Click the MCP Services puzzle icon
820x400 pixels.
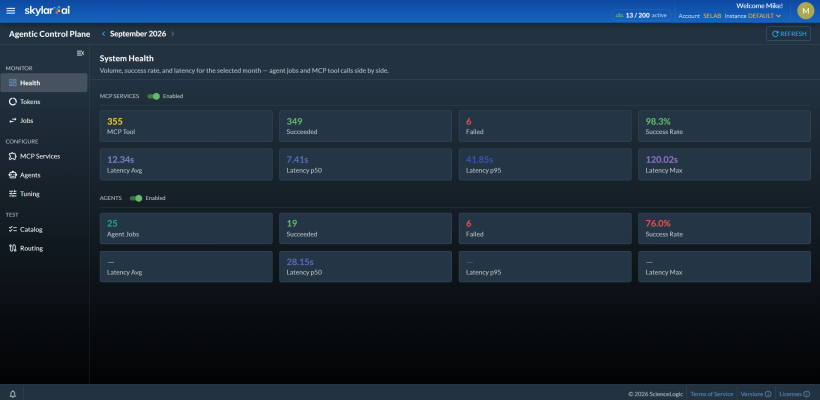13,156
